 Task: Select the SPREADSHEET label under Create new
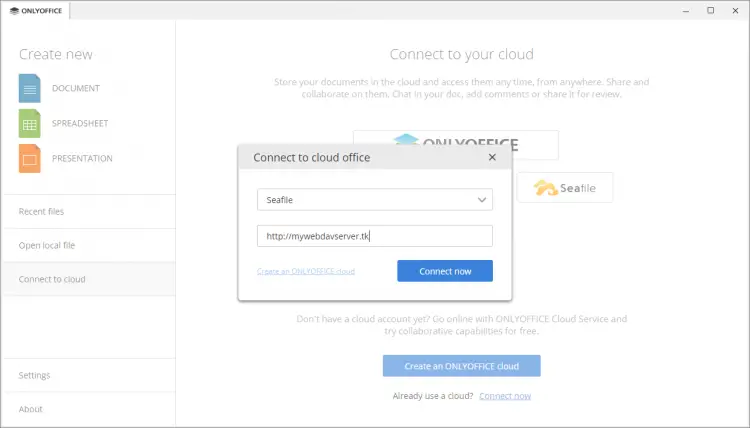coord(80,123)
